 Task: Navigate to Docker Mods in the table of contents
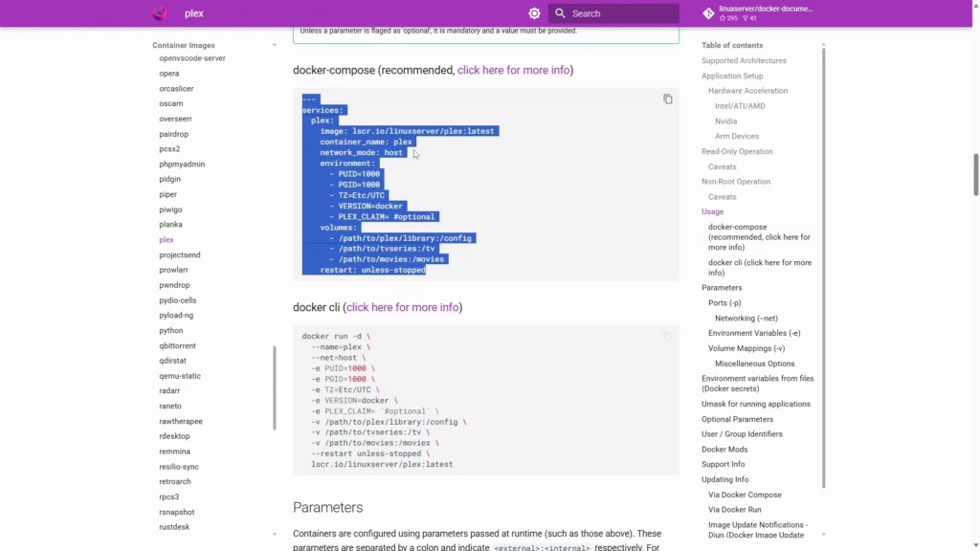coord(724,450)
